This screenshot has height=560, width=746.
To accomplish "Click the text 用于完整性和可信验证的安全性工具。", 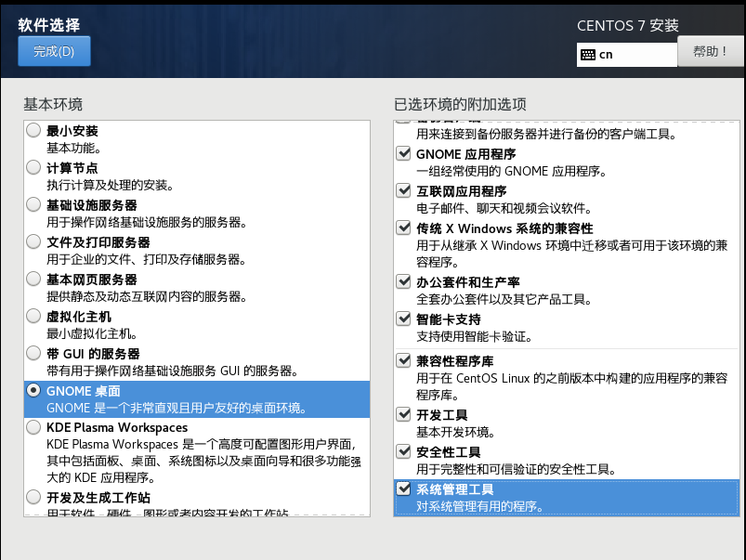I will pos(517,470).
